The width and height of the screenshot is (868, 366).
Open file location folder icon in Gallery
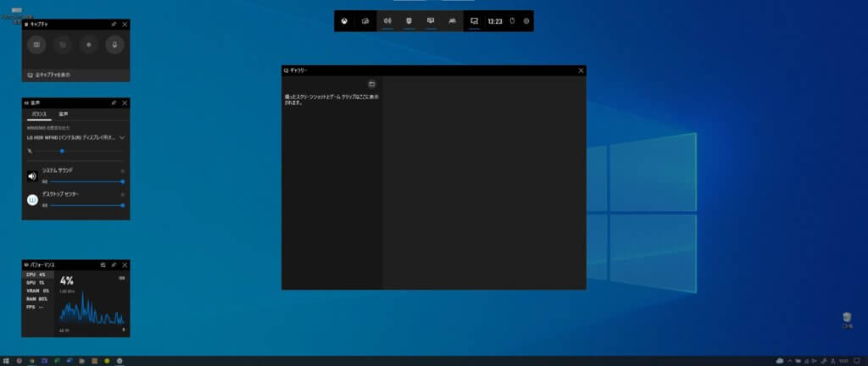[372, 84]
